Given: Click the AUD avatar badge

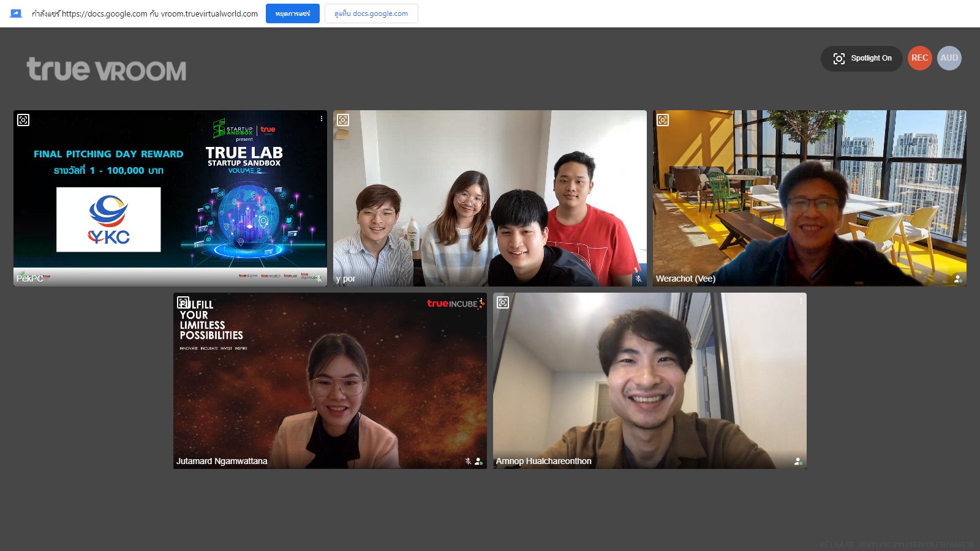Looking at the screenshot, I should coord(949,58).
